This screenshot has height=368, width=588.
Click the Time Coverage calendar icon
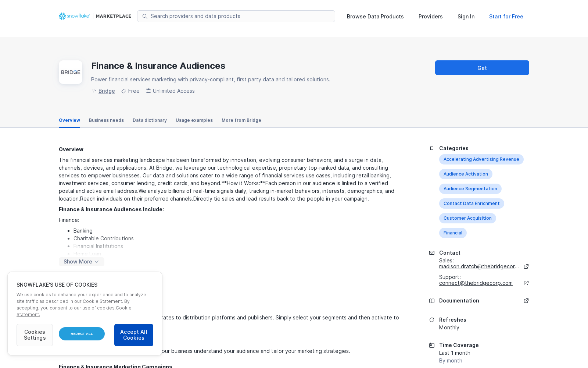tap(432, 345)
